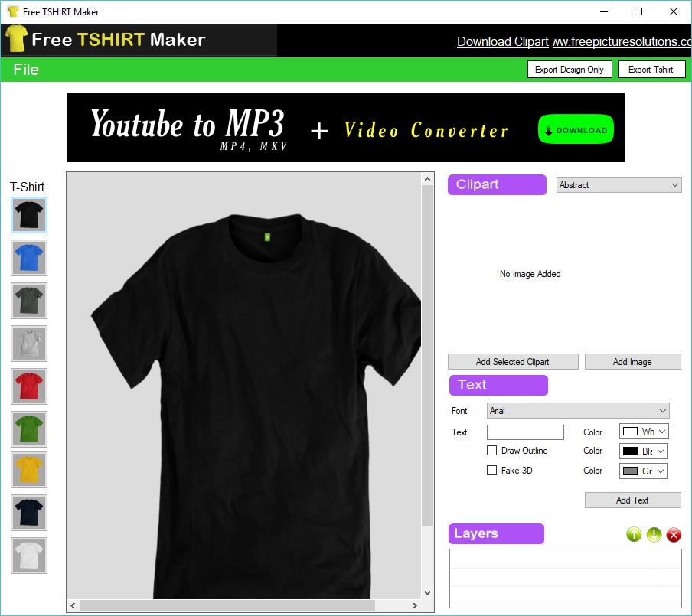Move the selected layer down
The width and height of the screenshot is (692, 616).
[x=654, y=535]
